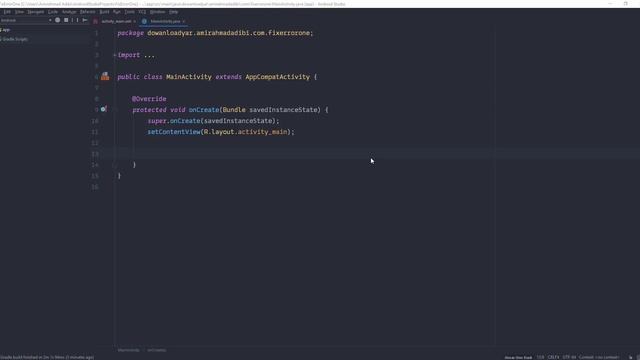
Task: Click R.layout.activity_main reference
Action: click(245, 132)
